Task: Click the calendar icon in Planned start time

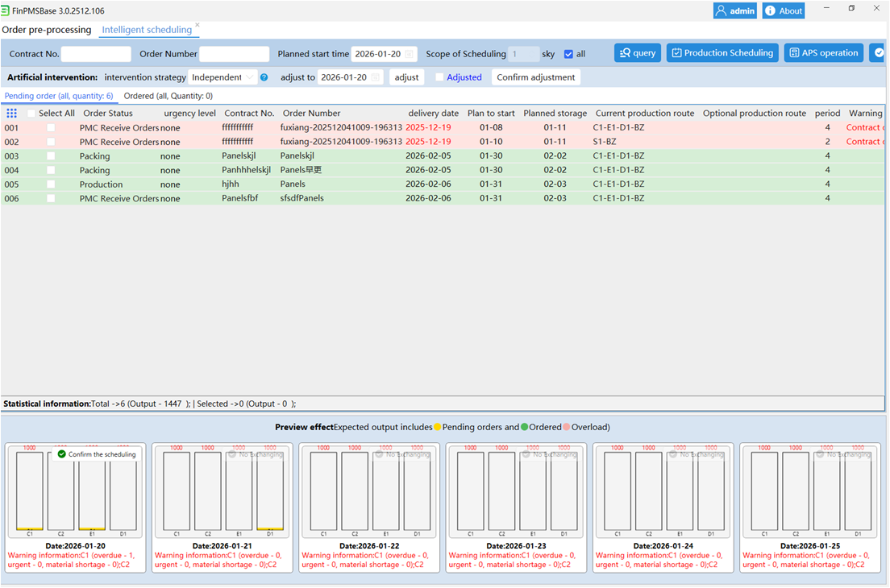Action: [x=409, y=54]
